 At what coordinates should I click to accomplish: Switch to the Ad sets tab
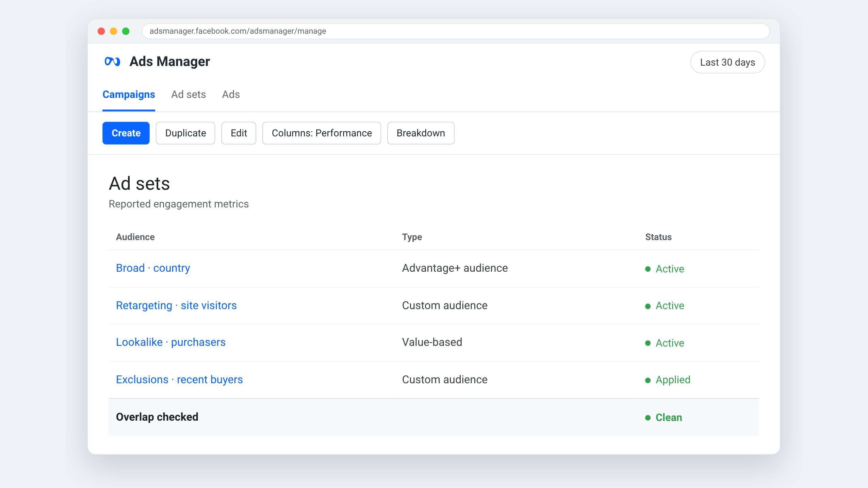[189, 95]
